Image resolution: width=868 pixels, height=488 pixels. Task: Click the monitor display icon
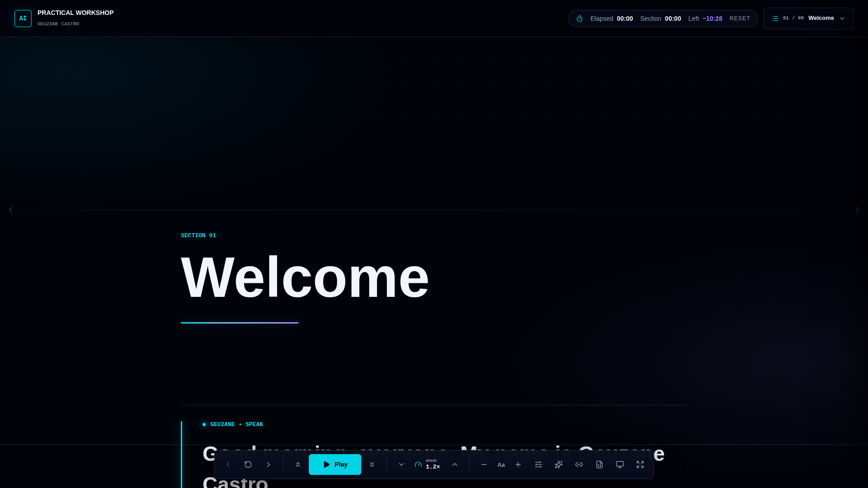pyautogui.click(x=620, y=465)
